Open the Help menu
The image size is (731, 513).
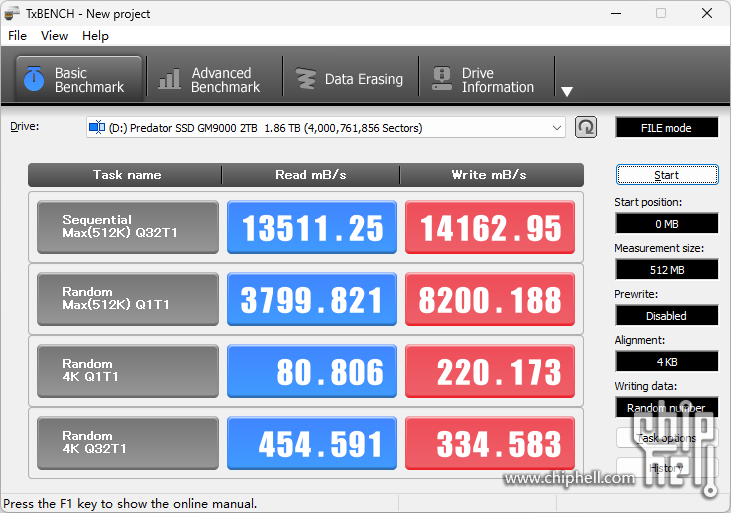(95, 36)
